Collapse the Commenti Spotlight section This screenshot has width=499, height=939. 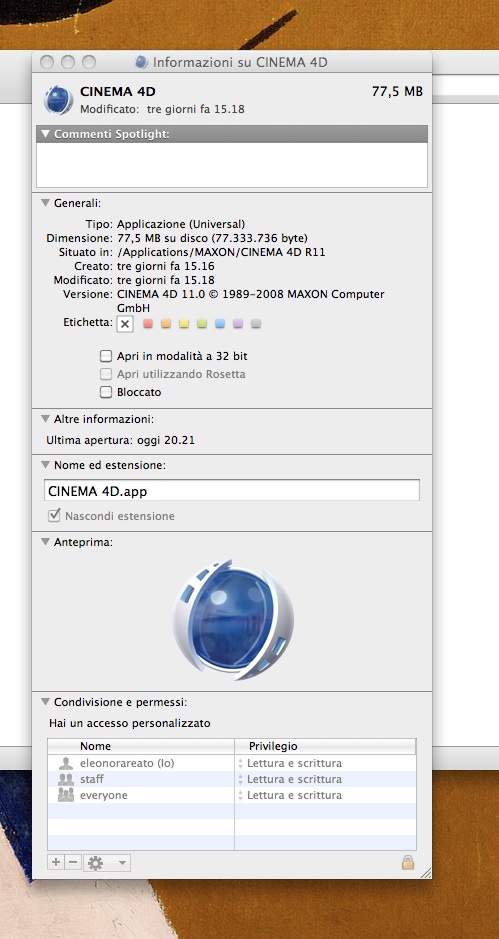click(x=46, y=134)
